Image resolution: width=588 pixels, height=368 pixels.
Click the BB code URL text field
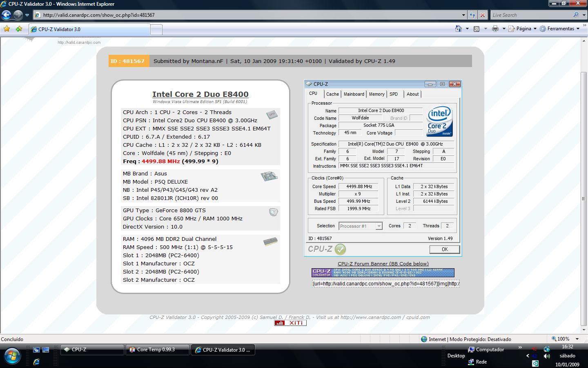[386, 283]
